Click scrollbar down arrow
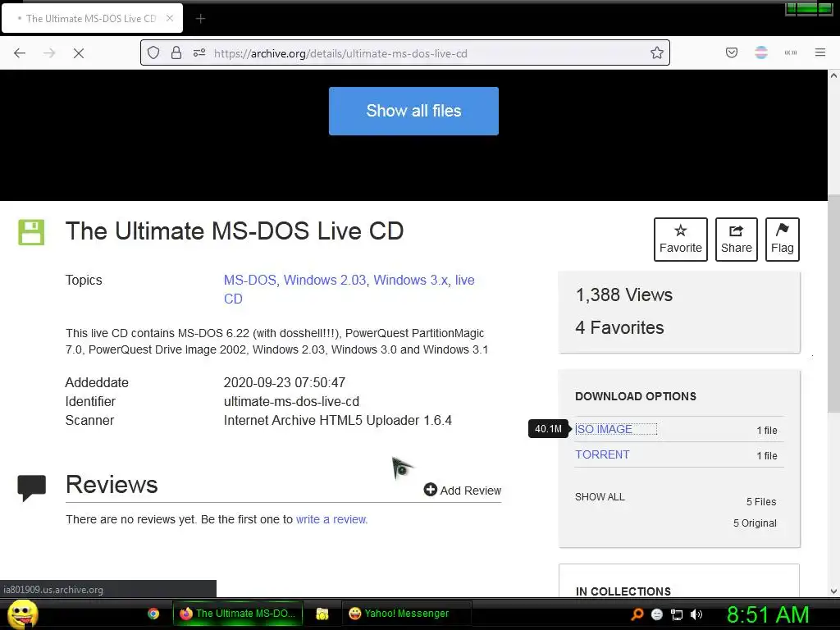 [833, 591]
